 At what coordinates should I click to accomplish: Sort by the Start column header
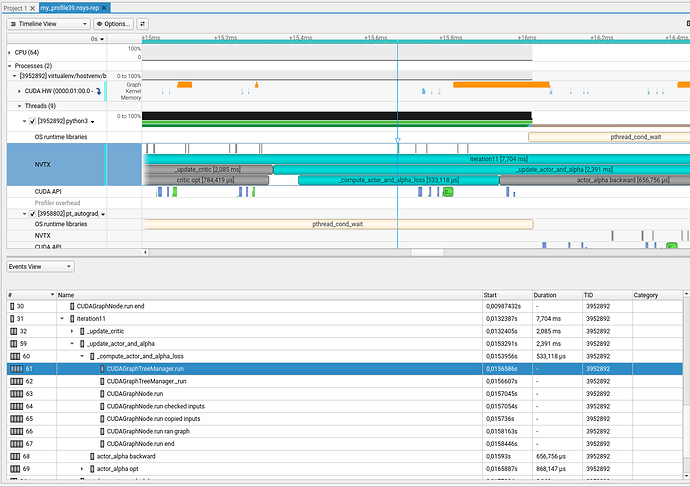(x=507, y=295)
